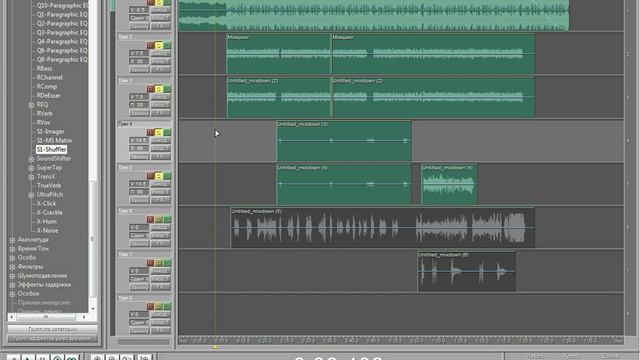
Task: Mute Track 2 with green M button
Action: tap(167, 45)
